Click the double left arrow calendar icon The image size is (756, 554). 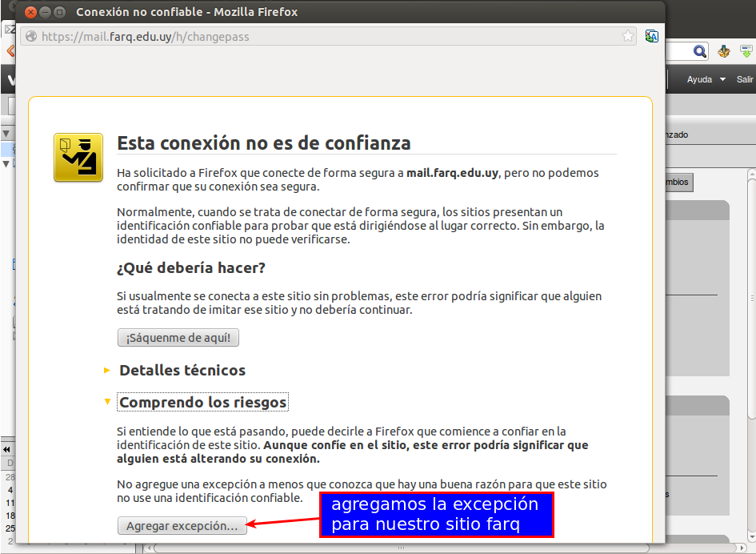(x=6, y=450)
